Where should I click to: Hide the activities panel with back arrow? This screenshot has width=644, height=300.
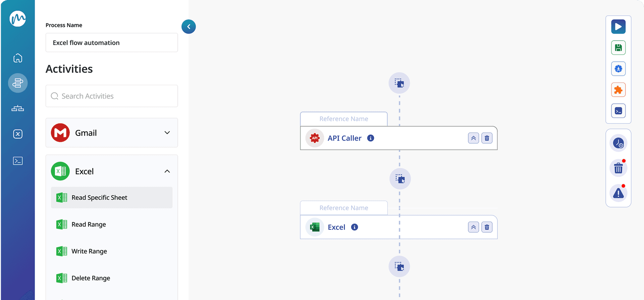189,27
